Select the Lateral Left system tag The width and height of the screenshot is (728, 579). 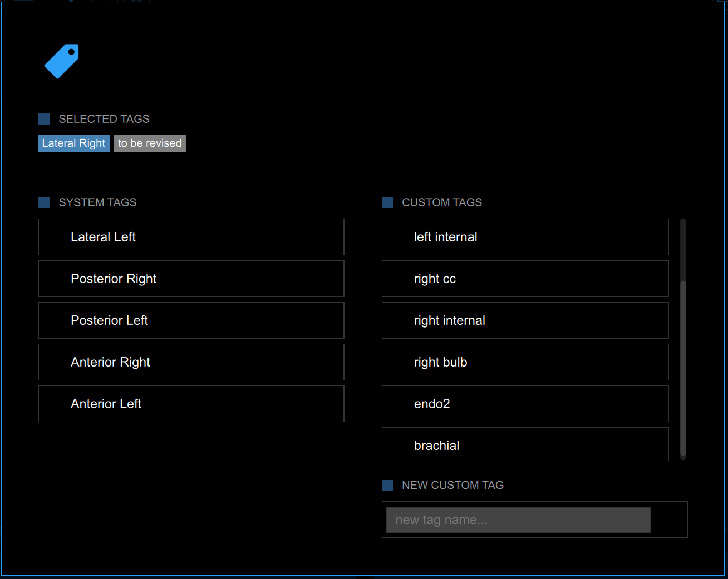point(191,237)
